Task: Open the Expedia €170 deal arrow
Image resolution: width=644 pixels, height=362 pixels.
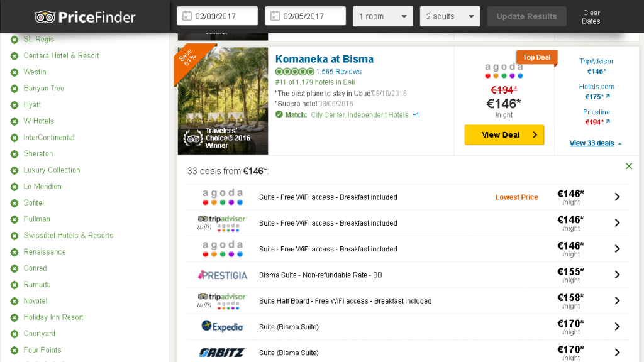Action: (617, 327)
